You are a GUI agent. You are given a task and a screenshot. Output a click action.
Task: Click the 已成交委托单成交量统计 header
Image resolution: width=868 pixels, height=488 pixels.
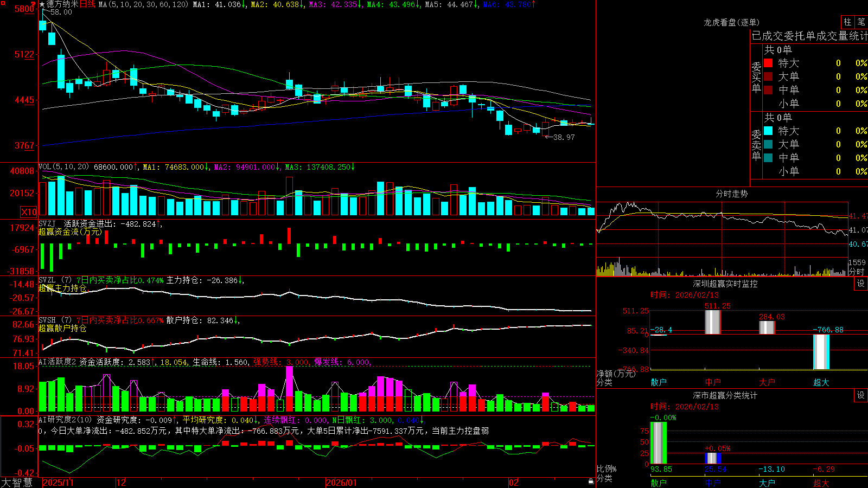pyautogui.click(x=809, y=36)
